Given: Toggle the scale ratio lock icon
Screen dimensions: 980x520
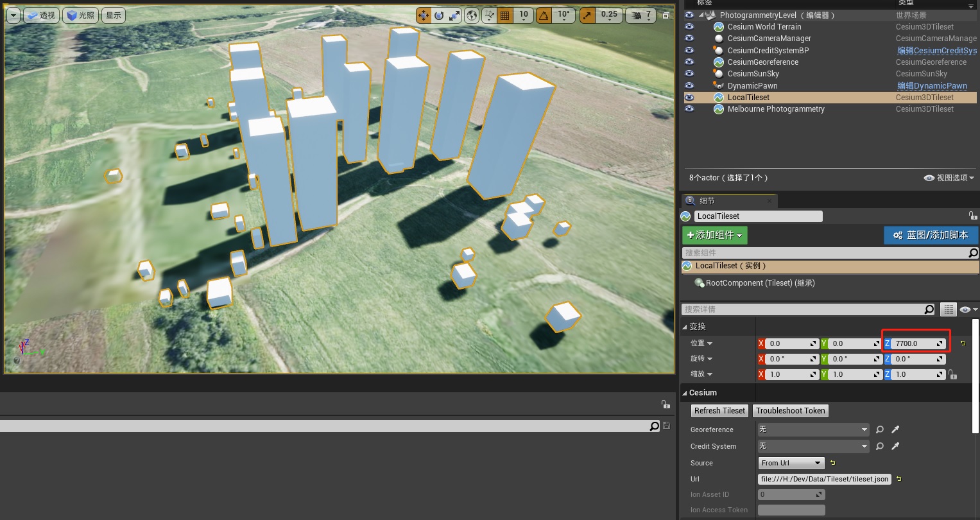Looking at the screenshot, I should [x=952, y=374].
